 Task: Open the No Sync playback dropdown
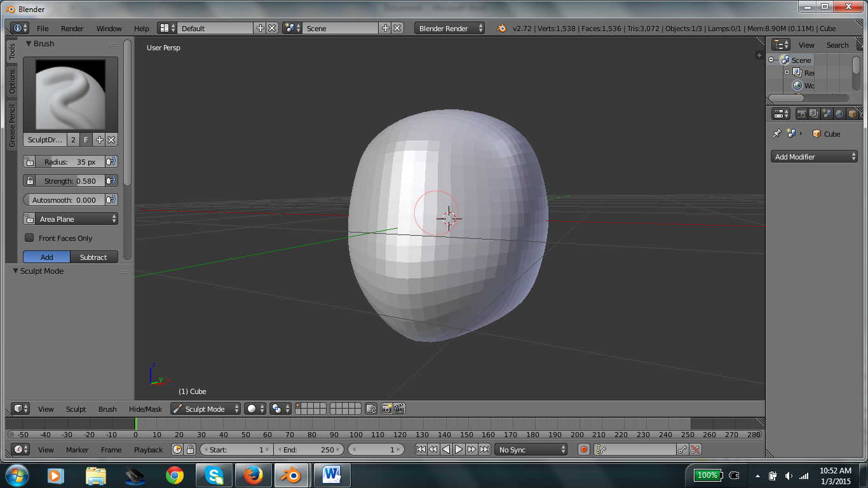tap(531, 449)
